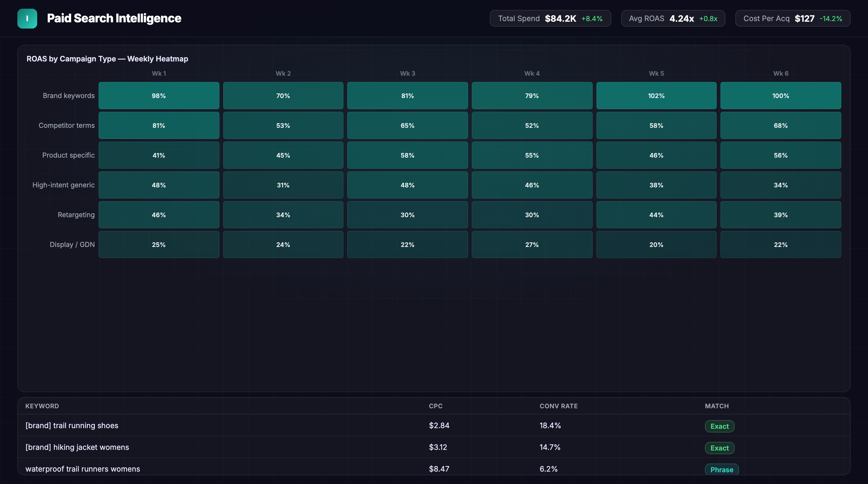Select Retargeting Wk 2 cell 34%

[283, 215]
